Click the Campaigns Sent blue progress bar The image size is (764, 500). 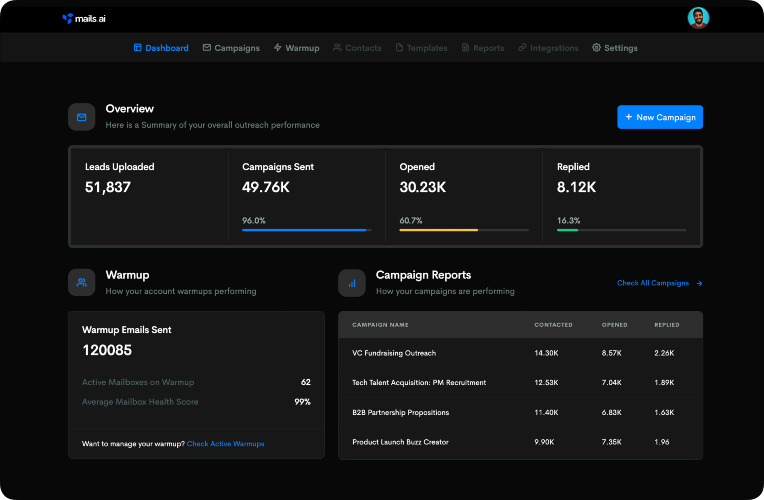[x=306, y=230]
